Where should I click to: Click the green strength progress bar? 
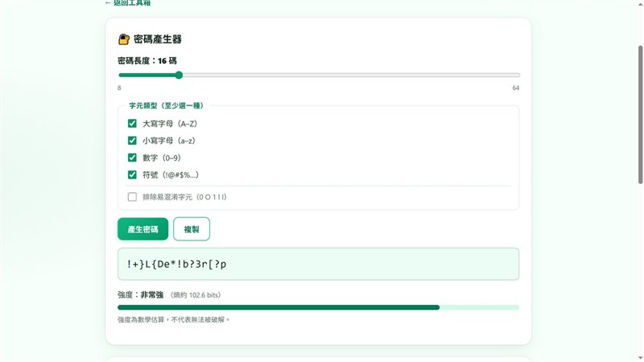pyautogui.click(x=318, y=307)
